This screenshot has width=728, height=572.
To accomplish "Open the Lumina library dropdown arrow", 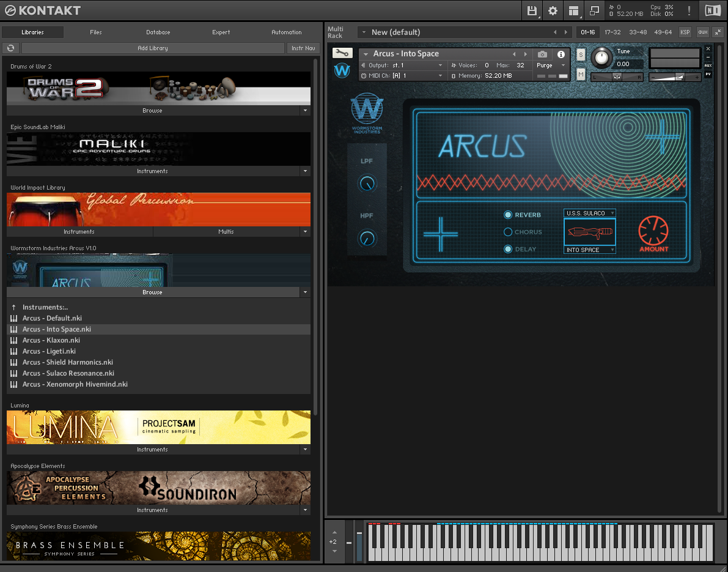I will pos(305,449).
